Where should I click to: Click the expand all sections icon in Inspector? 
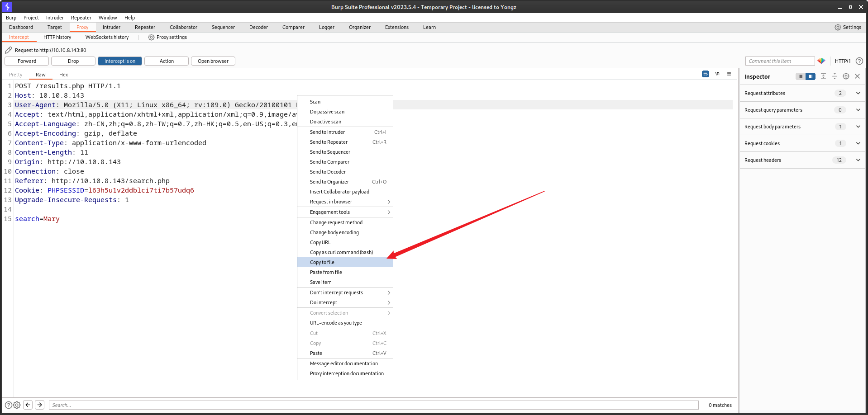coord(823,76)
